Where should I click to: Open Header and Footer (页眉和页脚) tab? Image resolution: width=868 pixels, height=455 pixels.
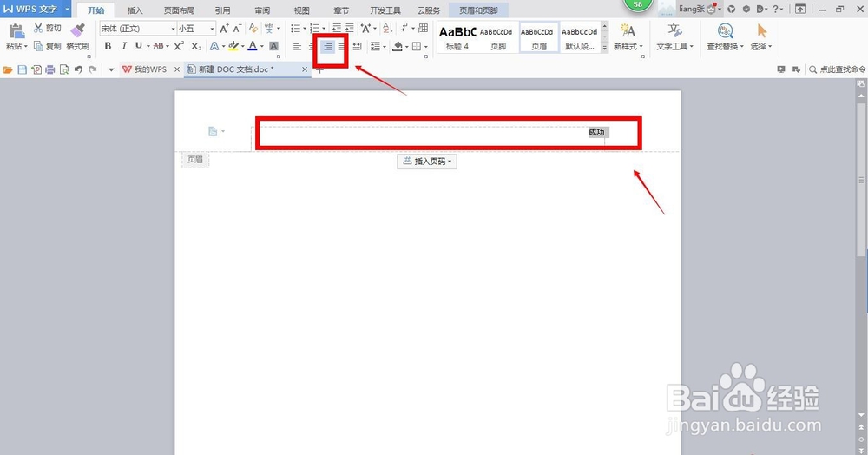point(478,10)
